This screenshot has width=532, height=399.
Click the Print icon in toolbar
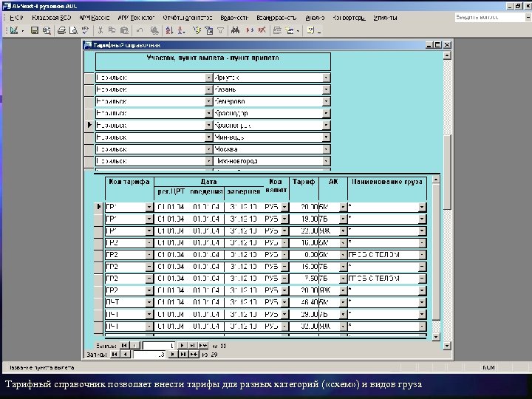pyautogui.click(x=61, y=30)
